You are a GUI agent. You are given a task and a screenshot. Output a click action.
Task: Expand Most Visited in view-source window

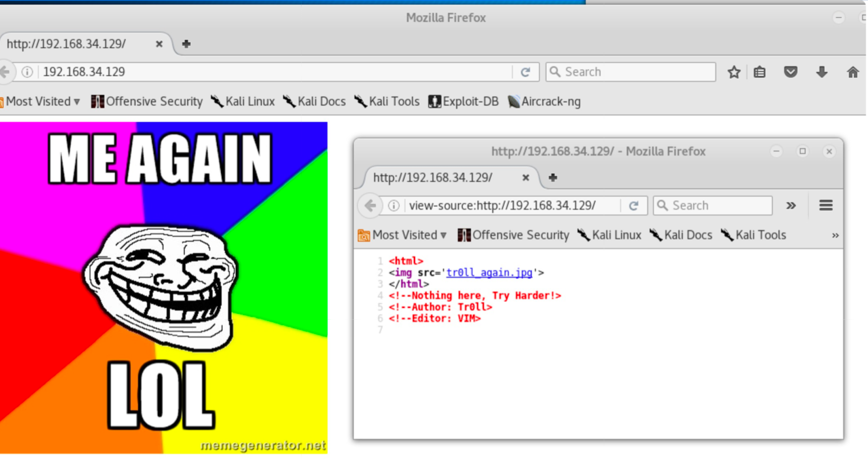[403, 235]
